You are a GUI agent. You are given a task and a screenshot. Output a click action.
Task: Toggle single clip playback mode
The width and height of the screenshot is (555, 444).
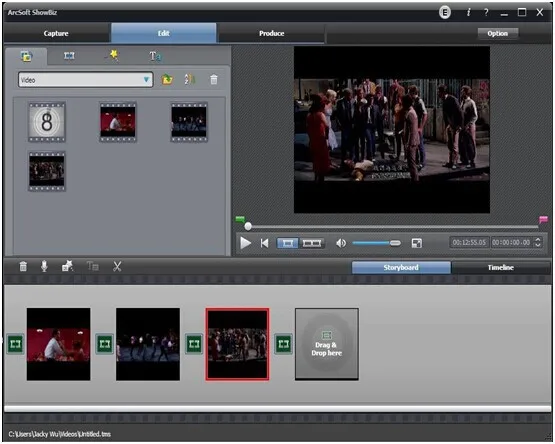click(x=287, y=243)
